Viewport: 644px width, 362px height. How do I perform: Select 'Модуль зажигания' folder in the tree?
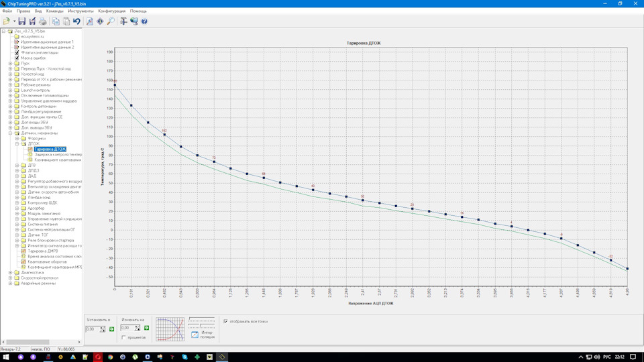pos(44,213)
